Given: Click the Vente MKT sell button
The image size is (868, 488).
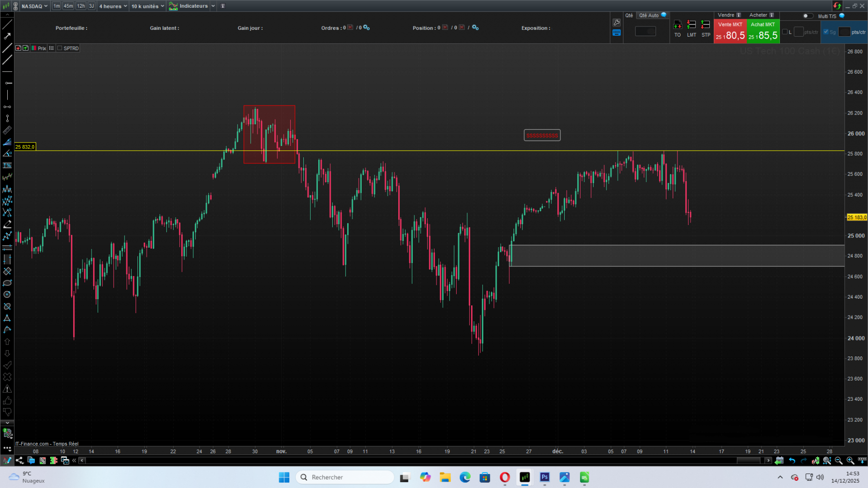Looking at the screenshot, I should (x=731, y=32).
